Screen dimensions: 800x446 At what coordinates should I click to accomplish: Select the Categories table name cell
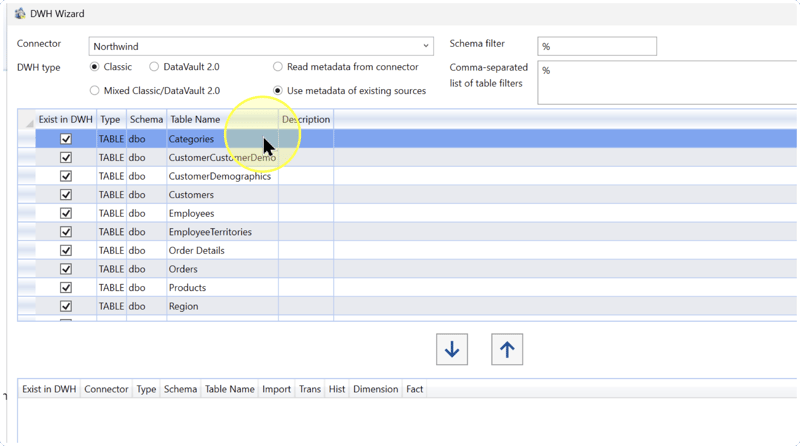point(222,139)
